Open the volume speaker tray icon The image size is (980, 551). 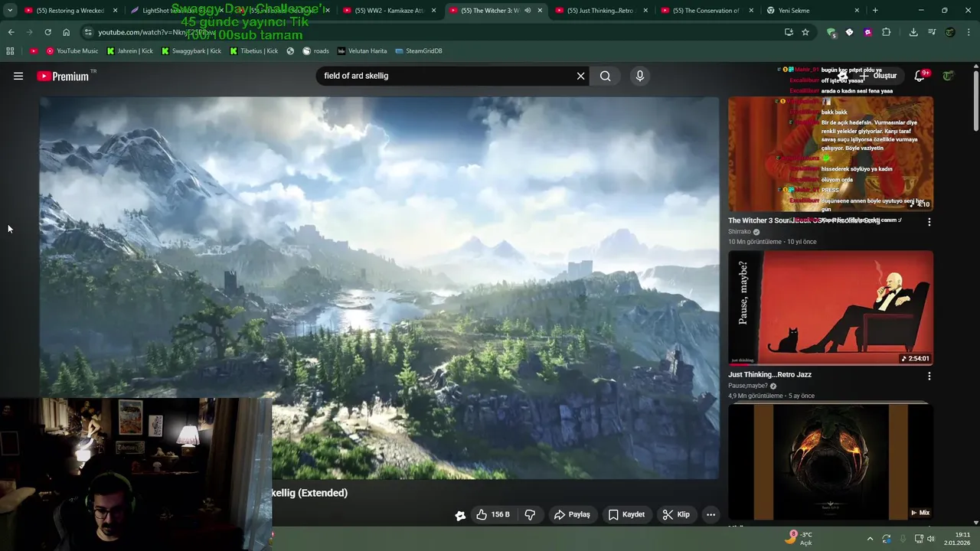point(931,539)
